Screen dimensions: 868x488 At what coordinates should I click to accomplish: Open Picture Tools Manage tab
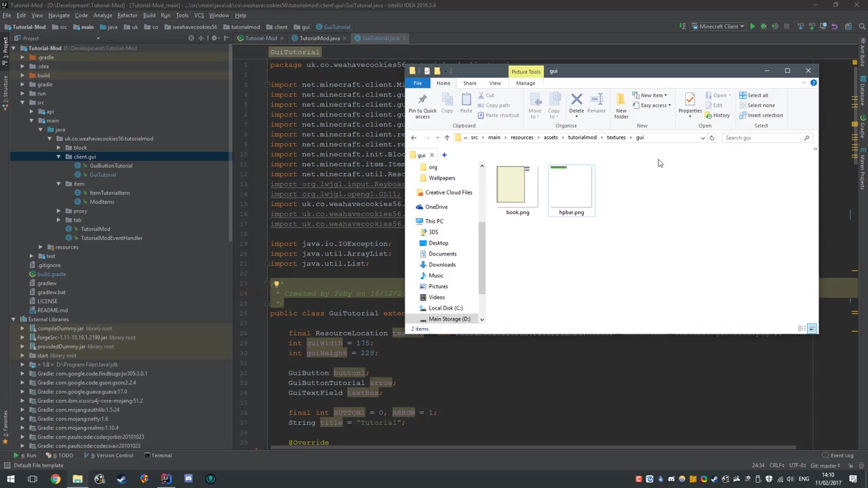(526, 83)
